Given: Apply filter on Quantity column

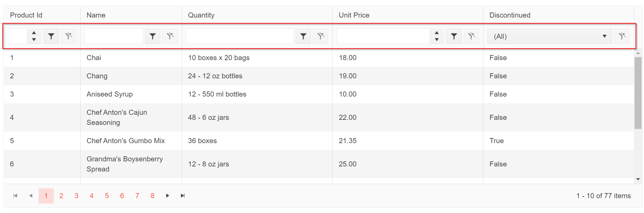Looking at the screenshot, I should pos(303,36).
